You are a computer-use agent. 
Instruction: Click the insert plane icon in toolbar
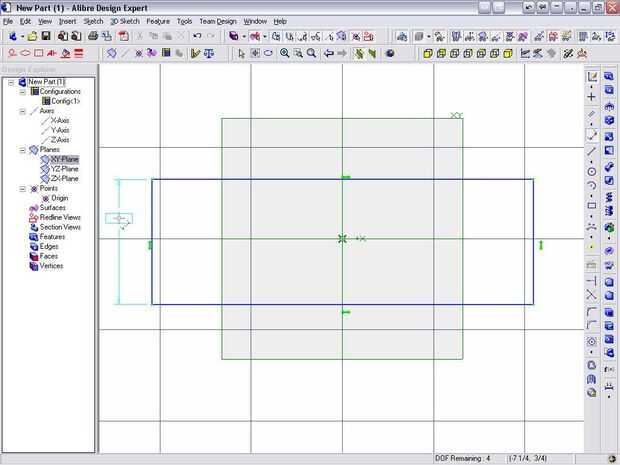112,53
